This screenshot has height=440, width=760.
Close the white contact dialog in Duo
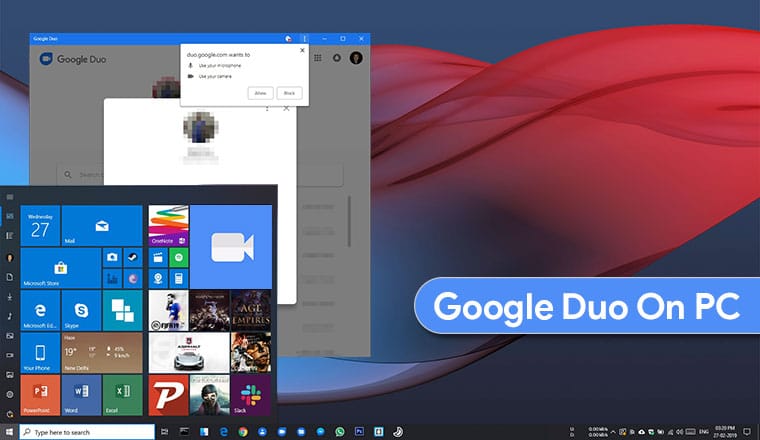pyautogui.click(x=286, y=109)
